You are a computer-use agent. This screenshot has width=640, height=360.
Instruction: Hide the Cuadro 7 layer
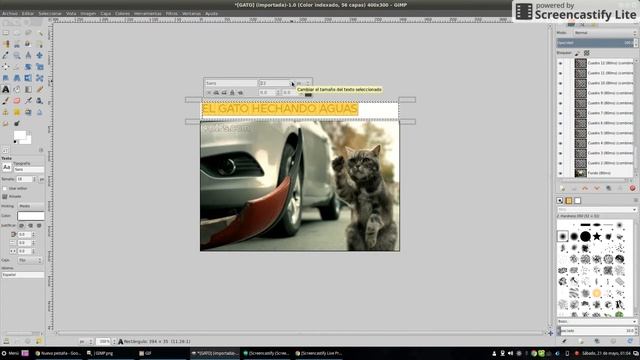pos(560,113)
